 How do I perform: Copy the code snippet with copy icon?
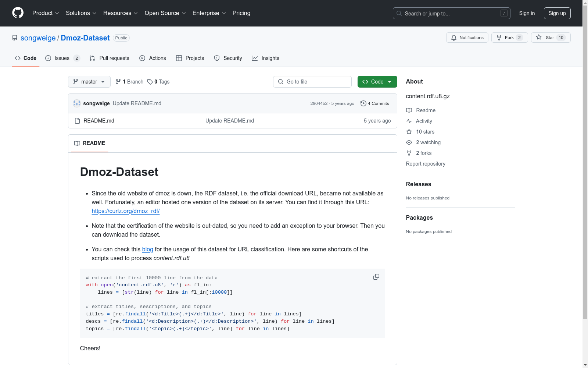pos(376,277)
